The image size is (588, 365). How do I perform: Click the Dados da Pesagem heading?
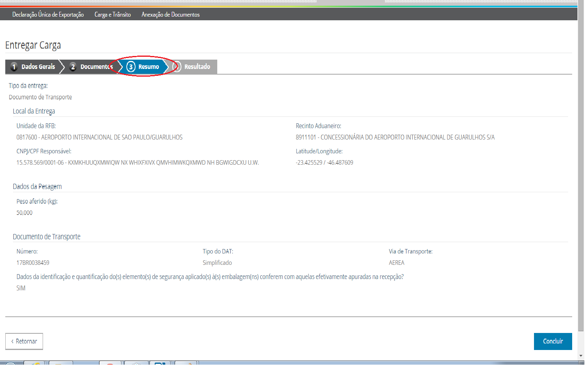(37, 187)
